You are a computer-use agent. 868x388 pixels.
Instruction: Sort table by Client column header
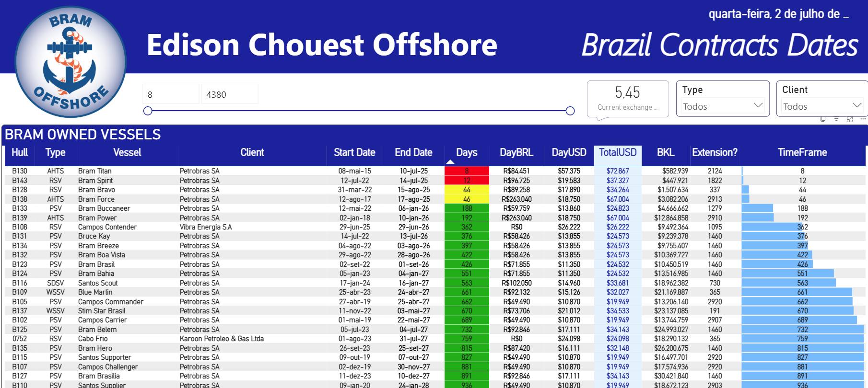[x=252, y=152]
